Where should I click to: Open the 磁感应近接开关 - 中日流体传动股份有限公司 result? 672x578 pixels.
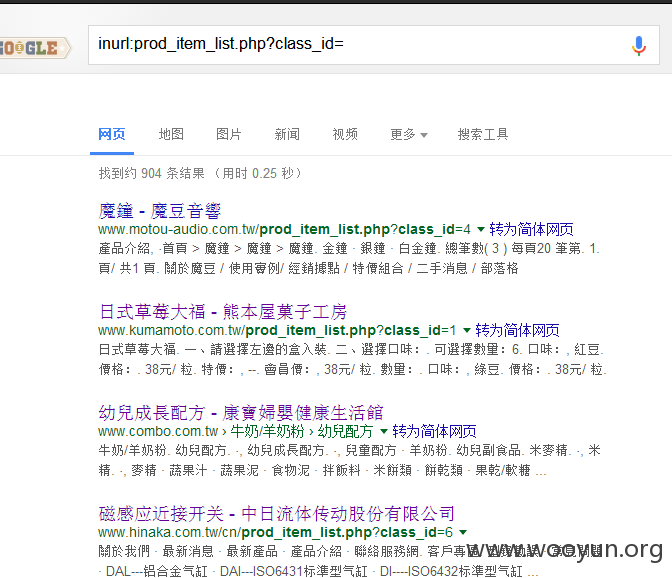[x=276, y=513]
